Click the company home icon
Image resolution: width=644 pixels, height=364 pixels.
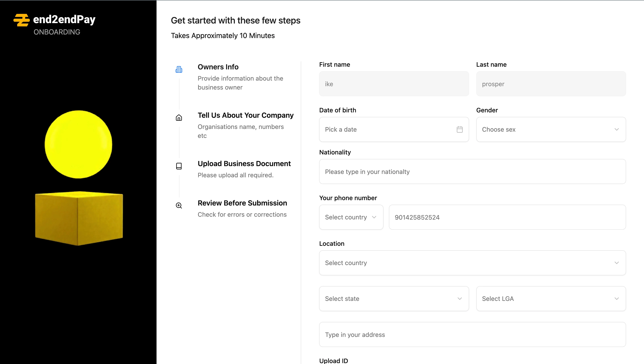179,118
